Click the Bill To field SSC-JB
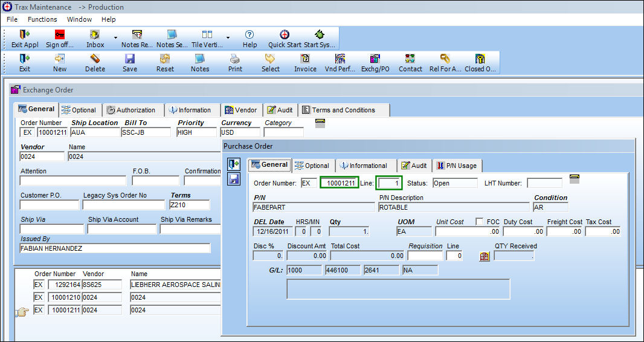 click(x=146, y=132)
